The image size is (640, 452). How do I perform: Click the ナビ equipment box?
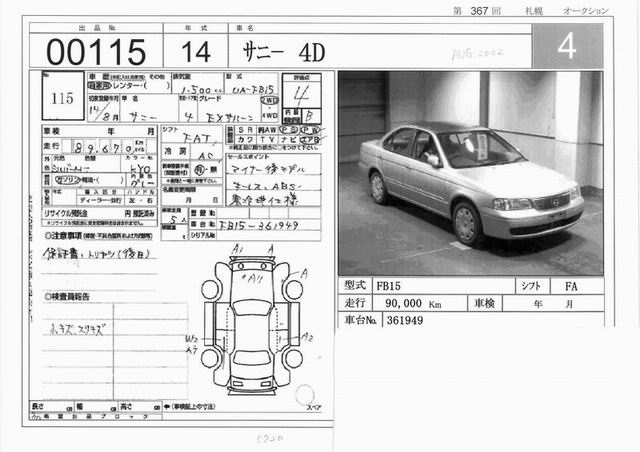[x=289, y=140]
